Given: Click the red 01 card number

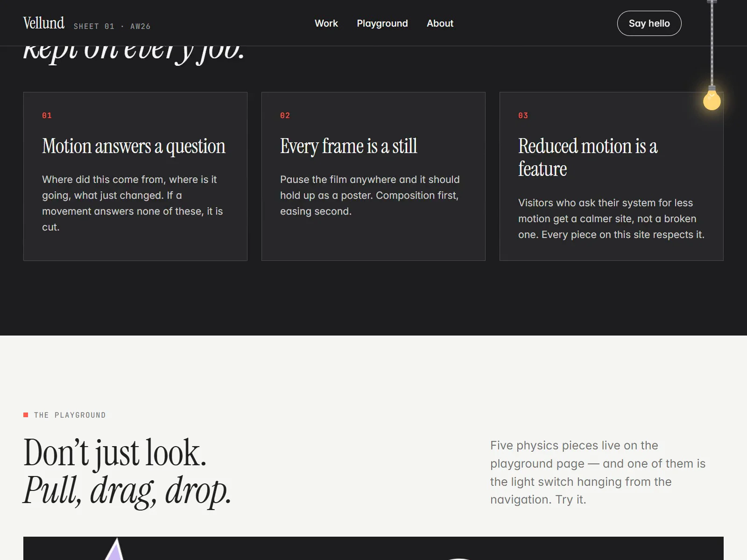Looking at the screenshot, I should tap(47, 115).
